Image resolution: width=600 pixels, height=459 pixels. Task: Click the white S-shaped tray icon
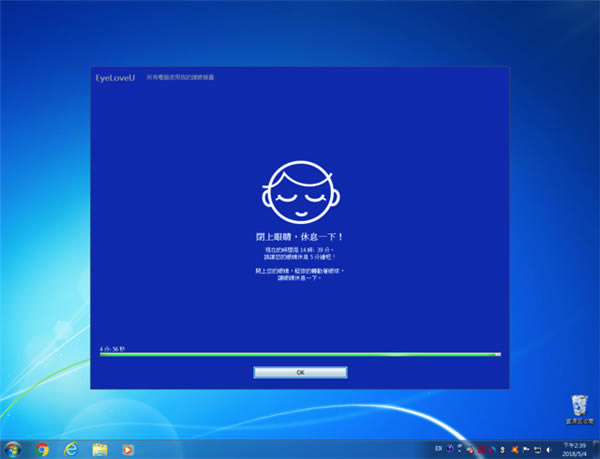click(502, 450)
